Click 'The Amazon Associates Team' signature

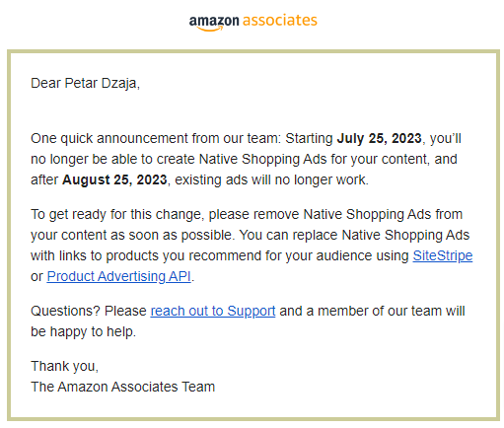pyautogui.click(x=122, y=387)
